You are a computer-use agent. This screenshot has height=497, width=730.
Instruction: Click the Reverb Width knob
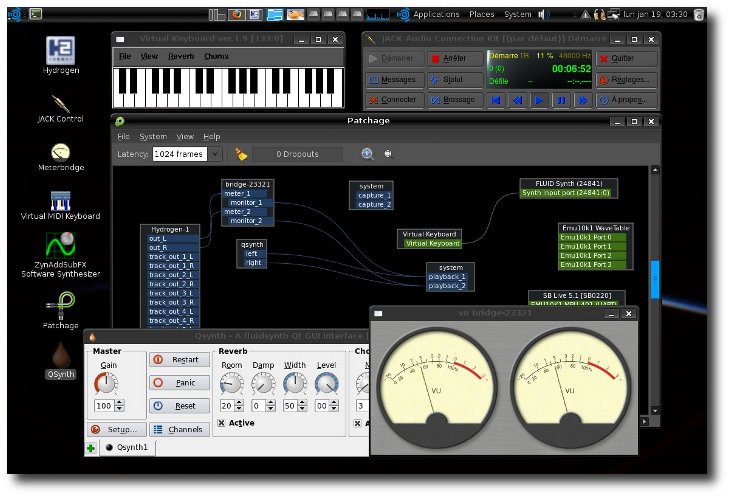(x=295, y=382)
